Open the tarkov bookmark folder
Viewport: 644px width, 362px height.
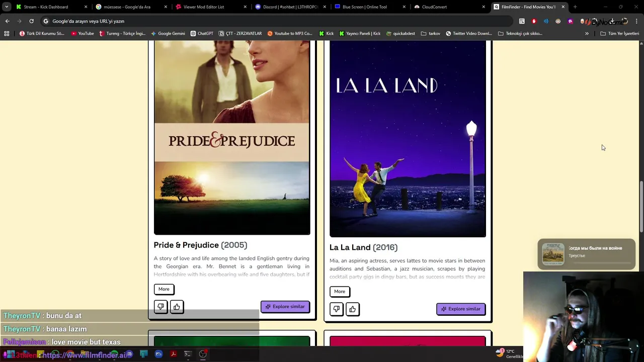point(431,34)
